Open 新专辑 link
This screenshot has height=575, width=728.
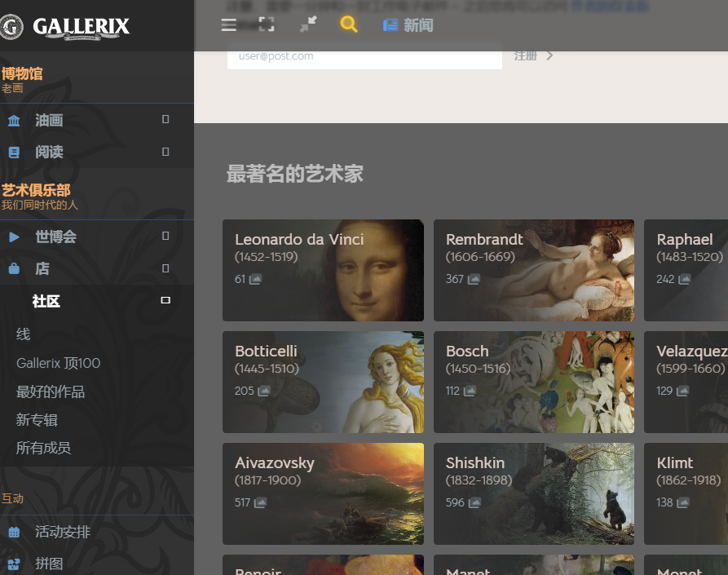coord(37,420)
